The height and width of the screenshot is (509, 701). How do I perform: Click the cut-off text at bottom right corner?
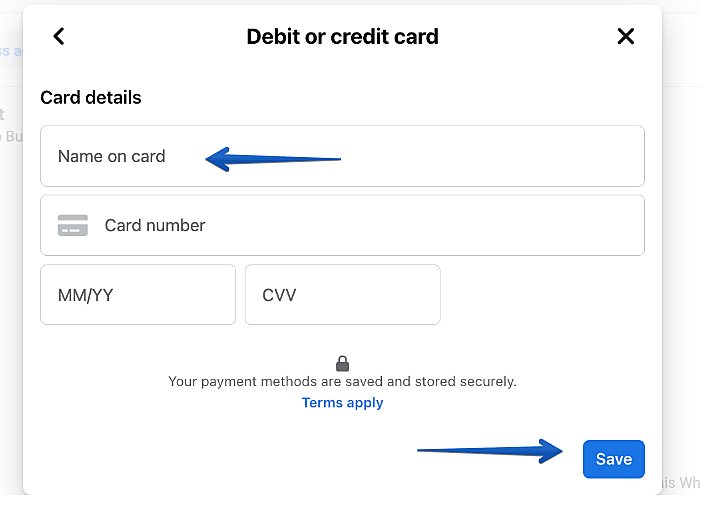click(680, 483)
